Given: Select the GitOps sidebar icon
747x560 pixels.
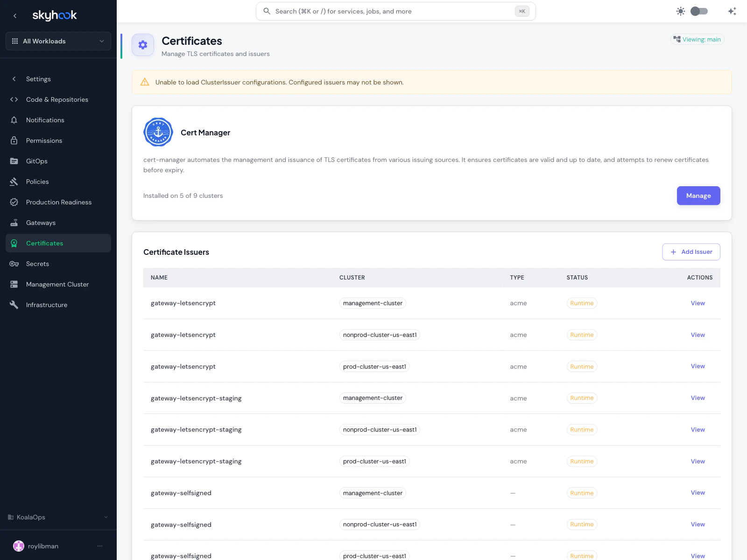Looking at the screenshot, I should click(14, 161).
